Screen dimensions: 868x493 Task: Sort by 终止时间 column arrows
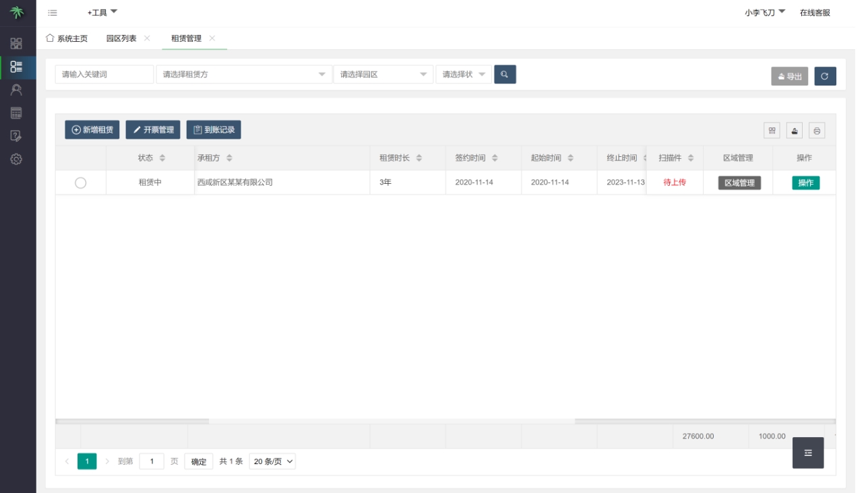(x=644, y=158)
